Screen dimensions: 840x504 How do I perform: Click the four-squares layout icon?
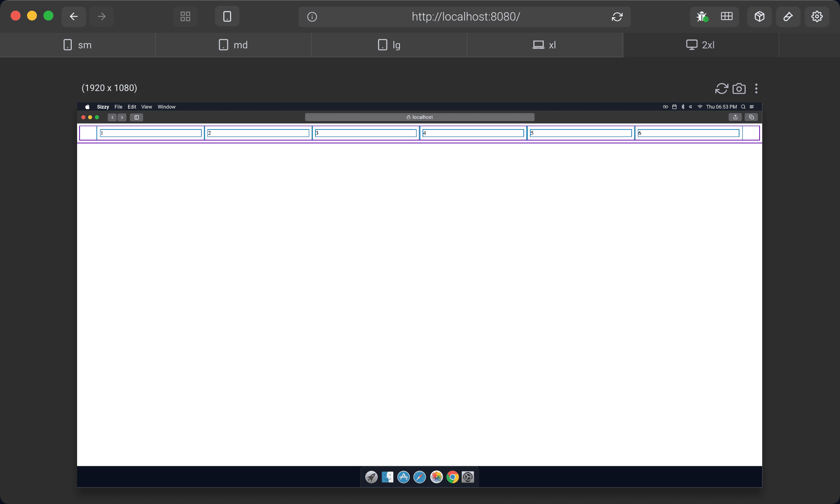185,17
